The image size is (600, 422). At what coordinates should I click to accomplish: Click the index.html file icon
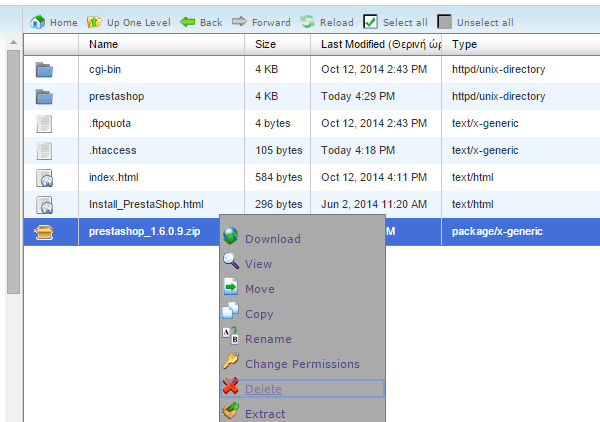point(44,178)
